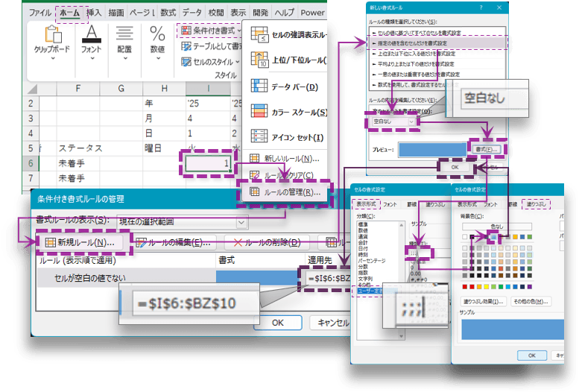Click the 書式(F)... button next to the preview
The height and width of the screenshot is (392, 579).
[x=487, y=149]
